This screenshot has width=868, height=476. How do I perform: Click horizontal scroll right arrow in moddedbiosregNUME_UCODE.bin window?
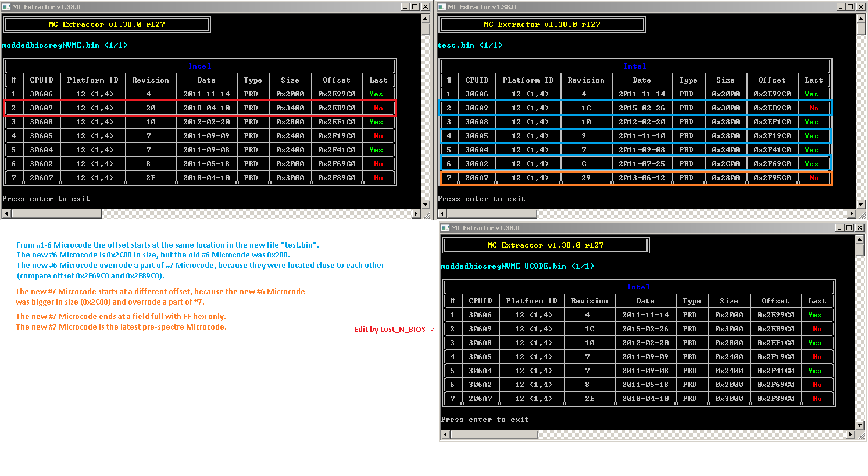tap(851, 435)
